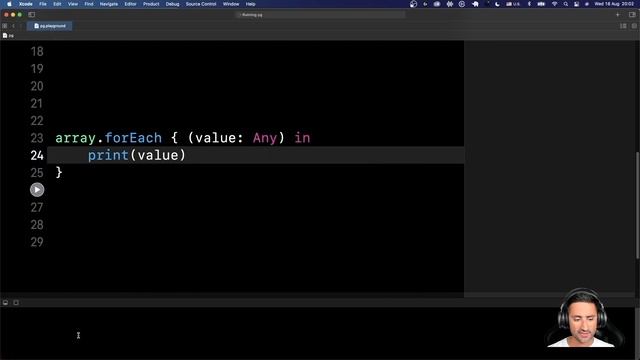The image size is (640, 360).
Task: Click line number 24 in gutter
Action: [37, 156]
